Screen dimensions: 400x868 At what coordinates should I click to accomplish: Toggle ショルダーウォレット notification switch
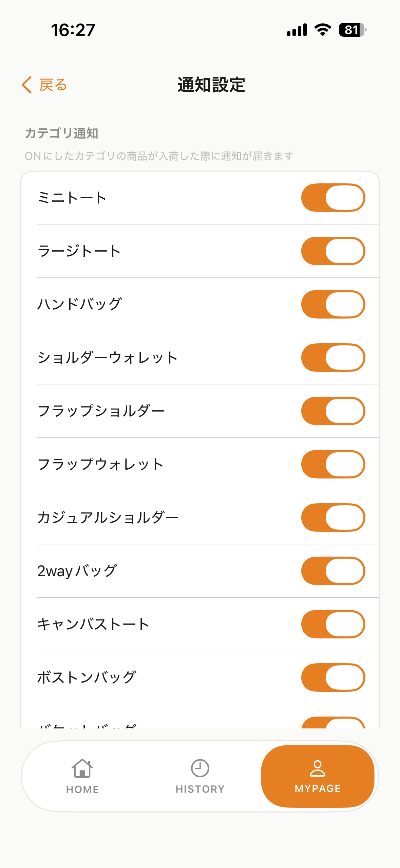(x=333, y=358)
